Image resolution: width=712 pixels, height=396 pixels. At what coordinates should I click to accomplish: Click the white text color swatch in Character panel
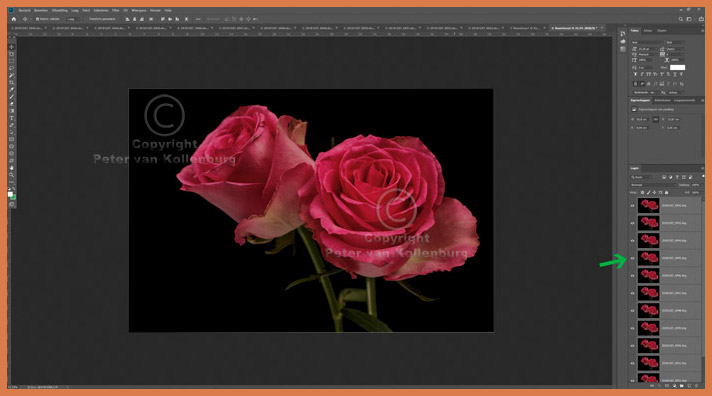pyautogui.click(x=677, y=67)
